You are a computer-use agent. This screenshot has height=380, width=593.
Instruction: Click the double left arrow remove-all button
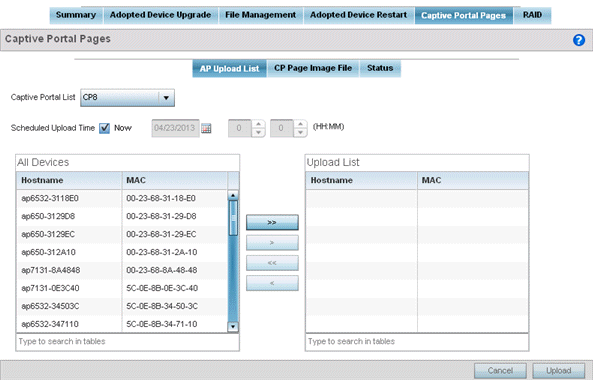click(272, 263)
